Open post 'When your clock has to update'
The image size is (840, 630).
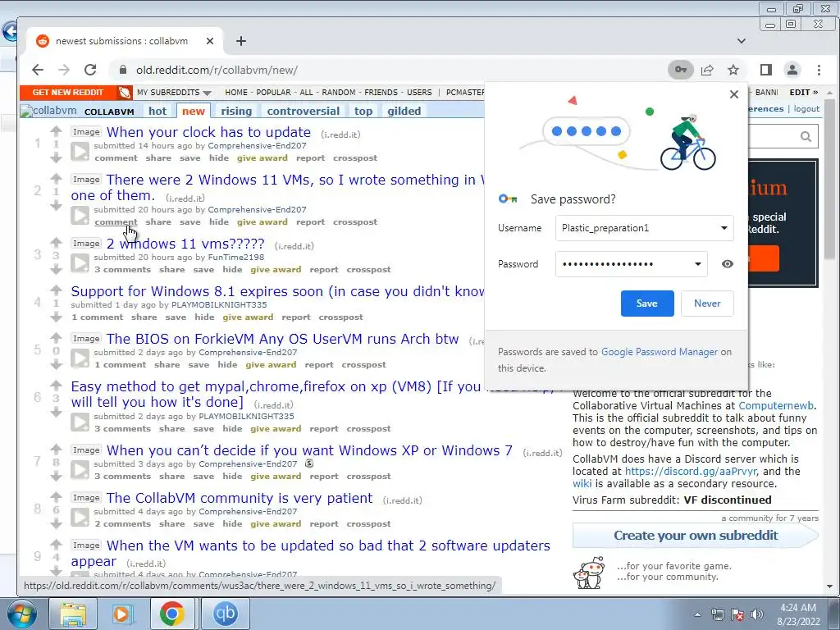pyautogui.click(x=208, y=132)
